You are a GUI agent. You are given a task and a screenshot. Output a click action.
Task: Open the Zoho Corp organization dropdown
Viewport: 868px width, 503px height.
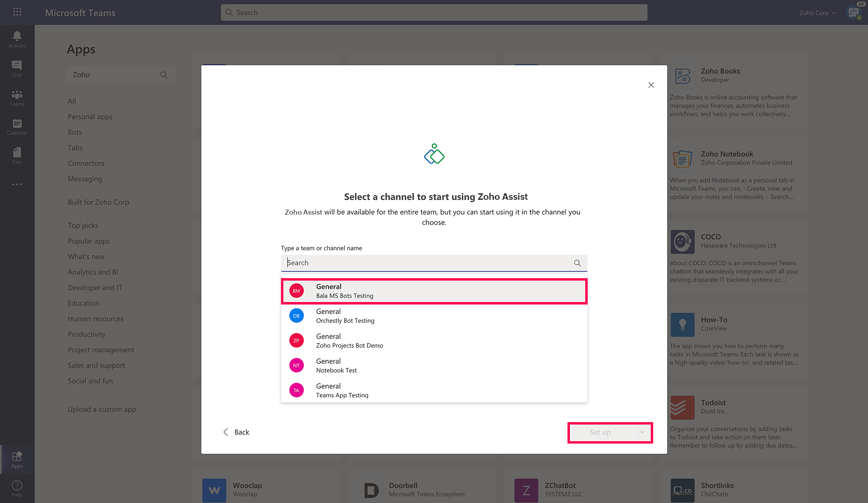(x=817, y=13)
